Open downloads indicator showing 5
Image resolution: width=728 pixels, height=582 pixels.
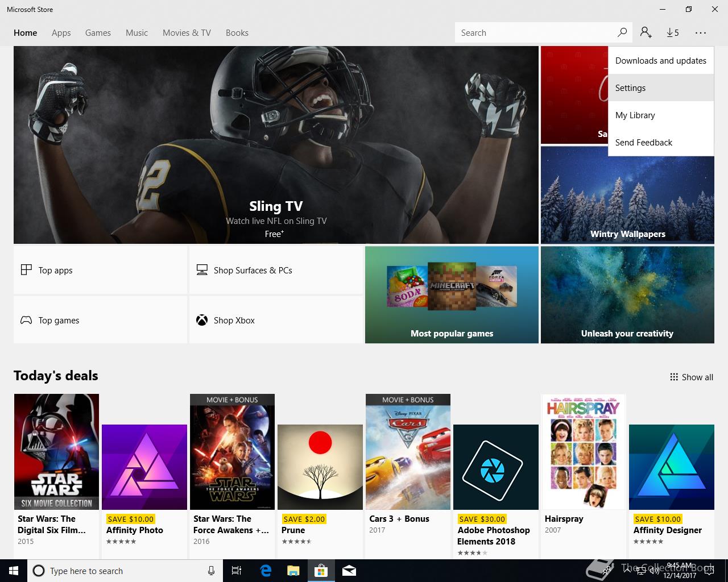click(x=673, y=32)
